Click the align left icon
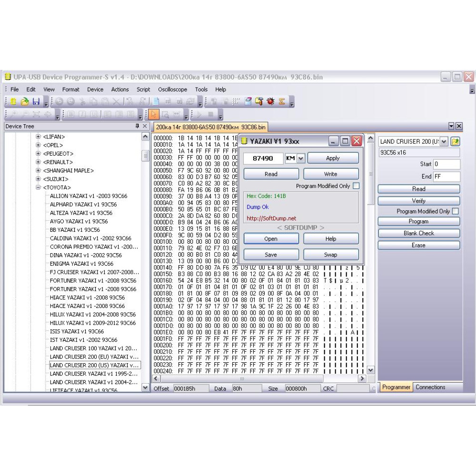This screenshot has height=476, width=476. 108,114
